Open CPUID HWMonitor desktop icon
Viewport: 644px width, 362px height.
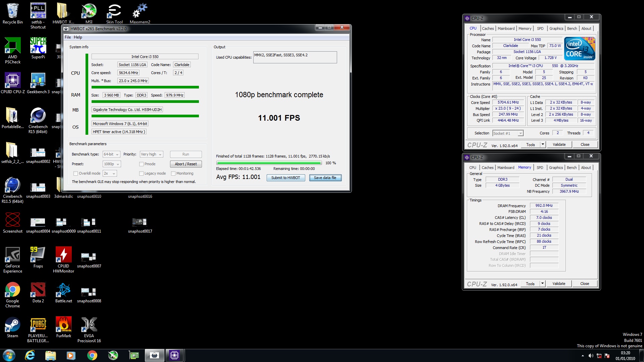pyautogui.click(x=63, y=260)
